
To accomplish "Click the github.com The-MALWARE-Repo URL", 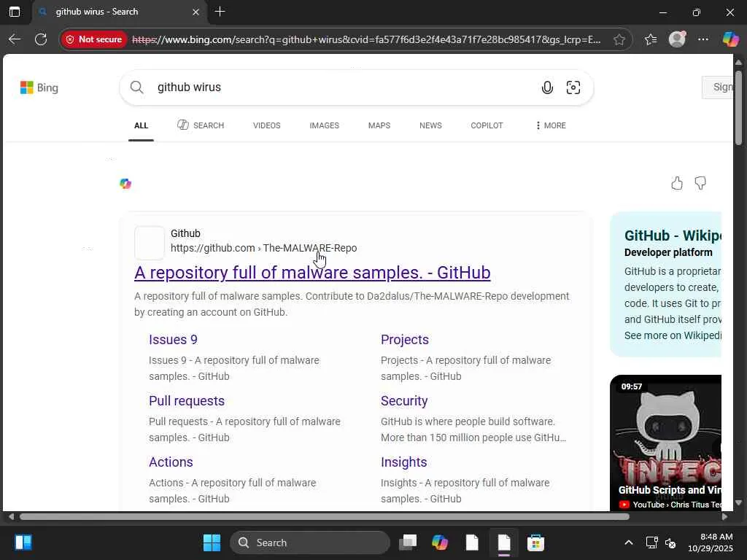I will [264, 248].
